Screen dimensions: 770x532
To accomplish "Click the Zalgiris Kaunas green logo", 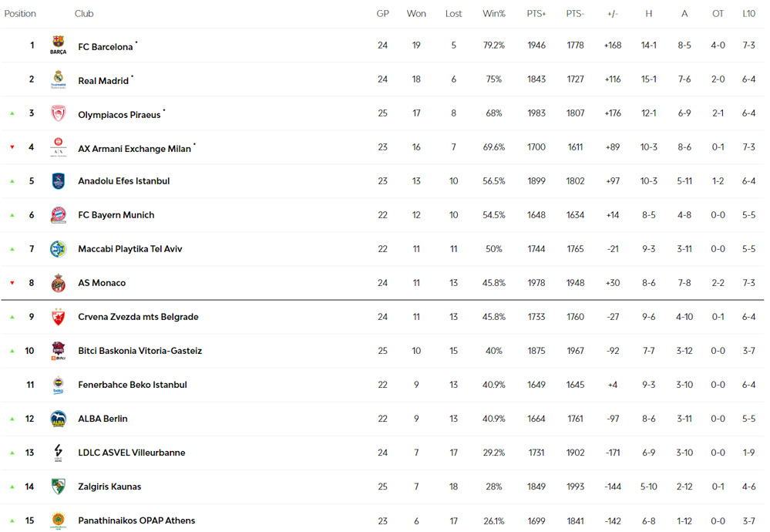I will pos(58,487).
